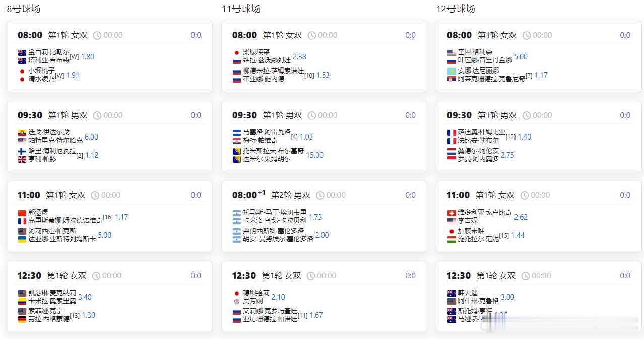
Task: Click the Chinese flag beside 郭涵煜
Action: coord(22,213)
